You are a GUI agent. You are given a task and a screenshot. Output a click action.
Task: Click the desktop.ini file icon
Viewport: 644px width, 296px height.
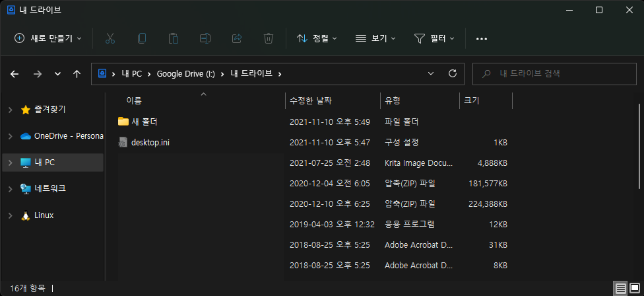[x=123, y=142]
